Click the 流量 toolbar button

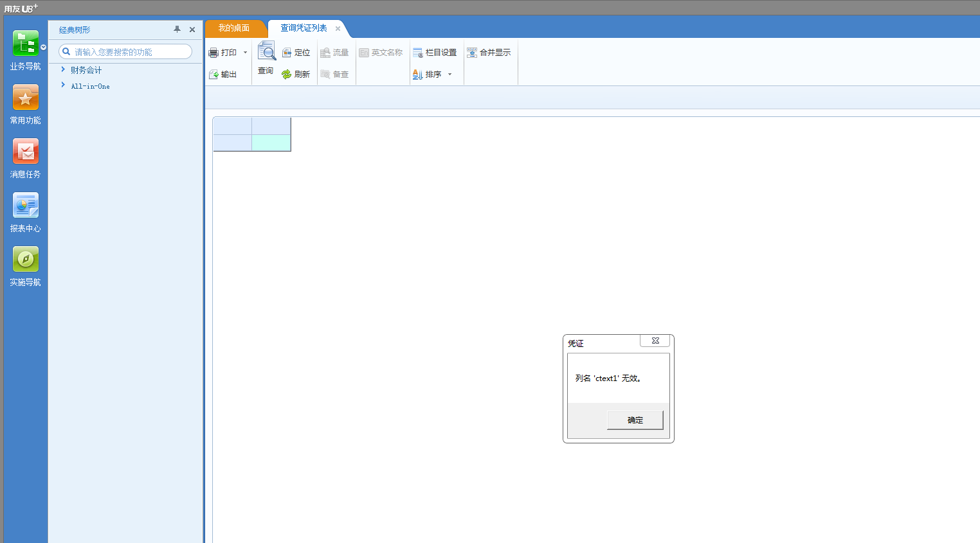[334, 53]
